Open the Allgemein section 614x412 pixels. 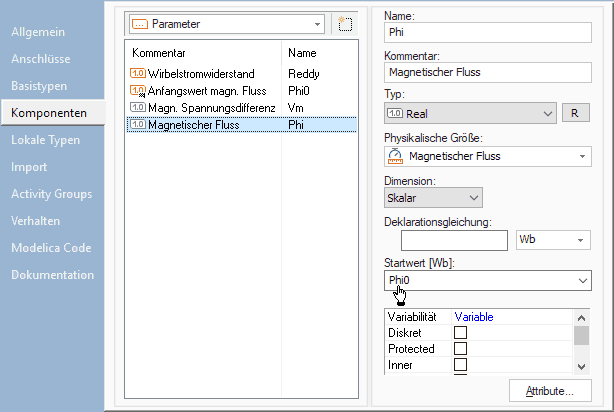(38, 32)
